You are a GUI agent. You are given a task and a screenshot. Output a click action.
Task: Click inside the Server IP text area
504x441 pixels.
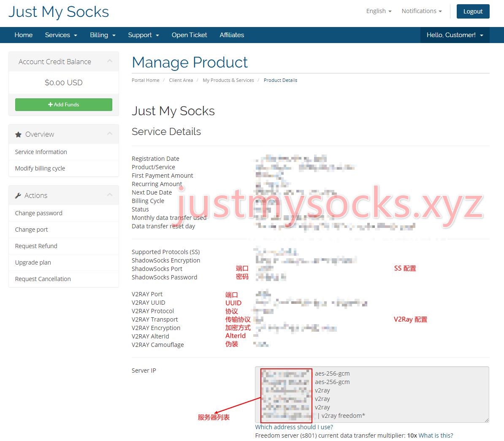tap(372, 395)
